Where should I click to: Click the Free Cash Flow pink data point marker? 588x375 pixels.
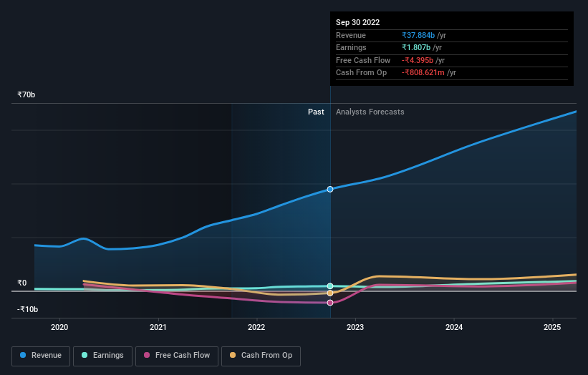pos(330,303)
